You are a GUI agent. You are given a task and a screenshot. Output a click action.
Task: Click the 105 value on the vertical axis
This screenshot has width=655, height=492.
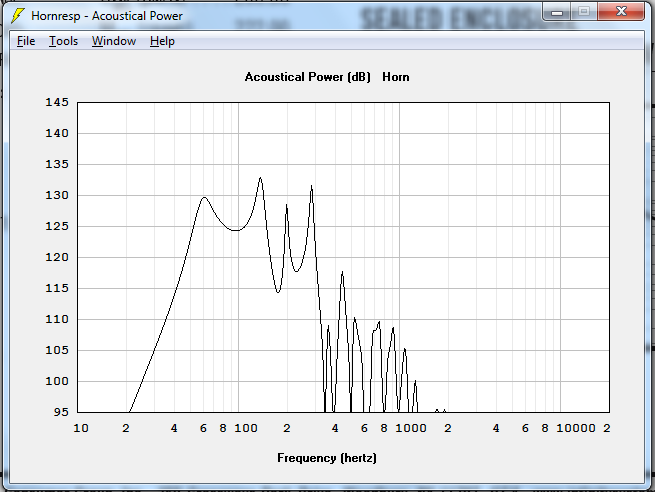[x=57, y=350]
